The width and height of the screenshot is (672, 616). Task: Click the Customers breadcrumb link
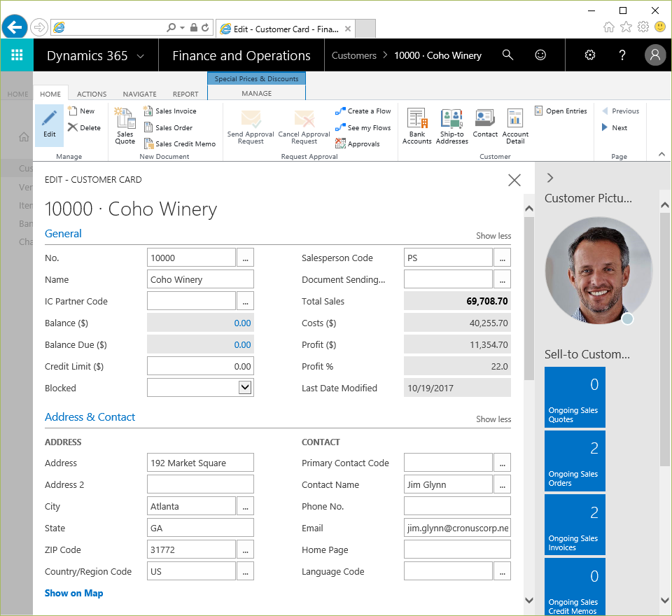tap(354, 55)
